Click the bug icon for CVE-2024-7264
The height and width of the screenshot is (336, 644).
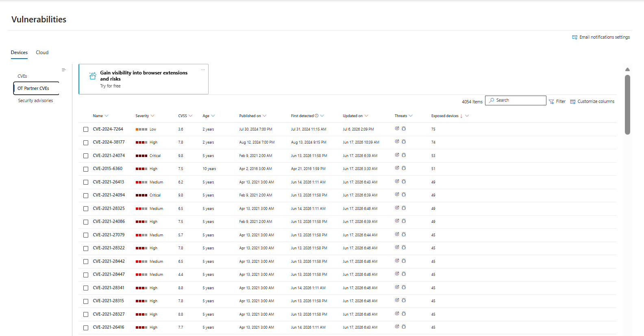[x=404, y=129]
